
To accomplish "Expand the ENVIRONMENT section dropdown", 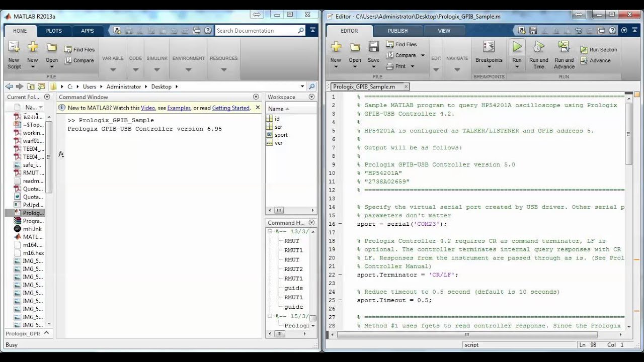I will click(188, 70).
